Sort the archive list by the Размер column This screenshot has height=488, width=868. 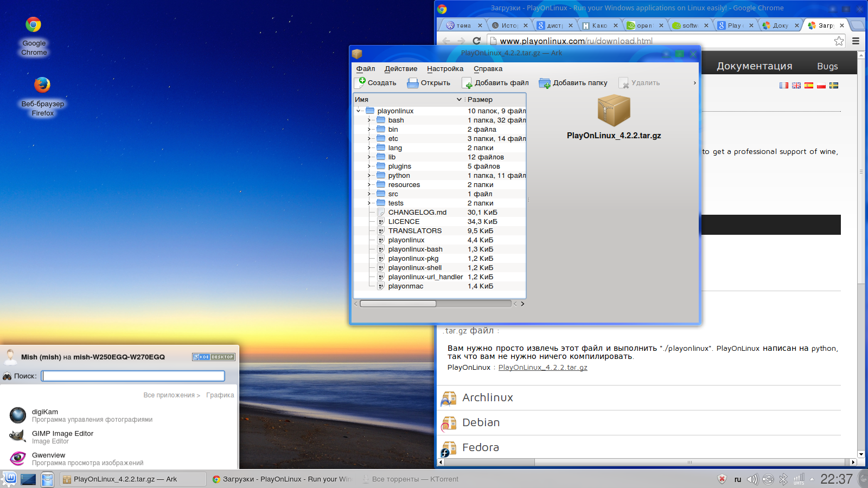click(495, 99)
